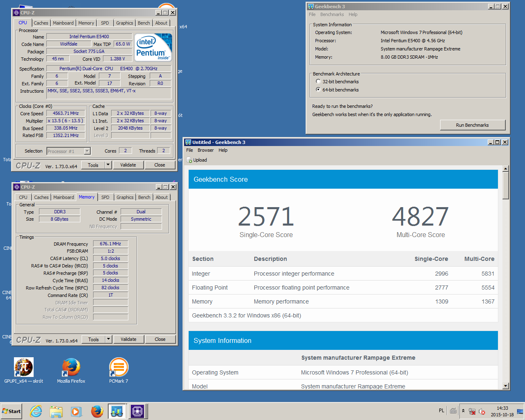This screenshot has width=525, height=420.
Task: Switch to CPU tab in lower CPU-Z window
Action: (23, 197)
